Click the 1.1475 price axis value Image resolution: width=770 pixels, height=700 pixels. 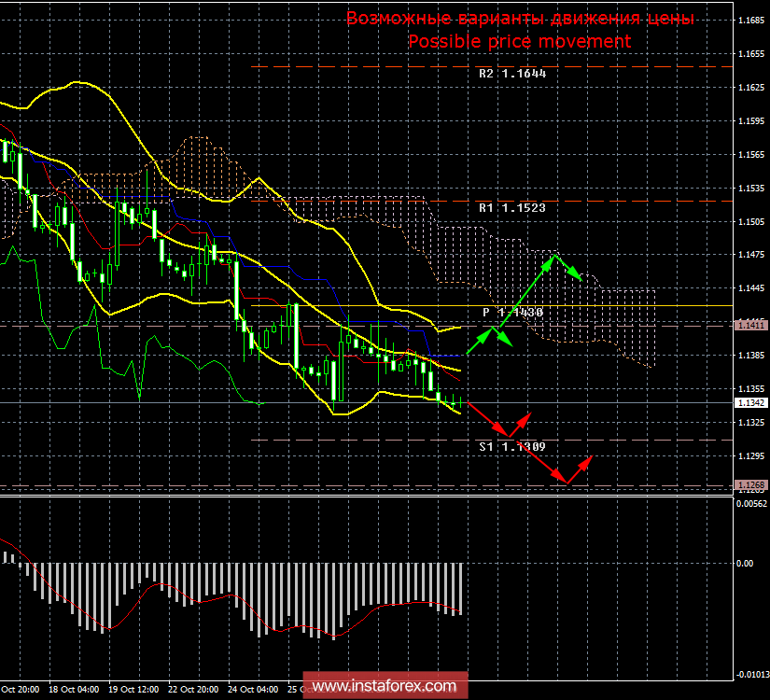click(x=751, y=255)
